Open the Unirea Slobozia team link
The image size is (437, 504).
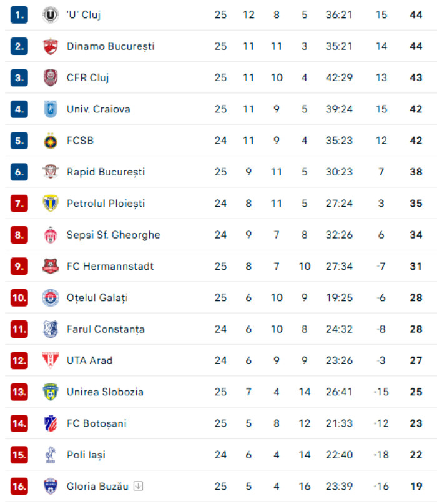105,392
